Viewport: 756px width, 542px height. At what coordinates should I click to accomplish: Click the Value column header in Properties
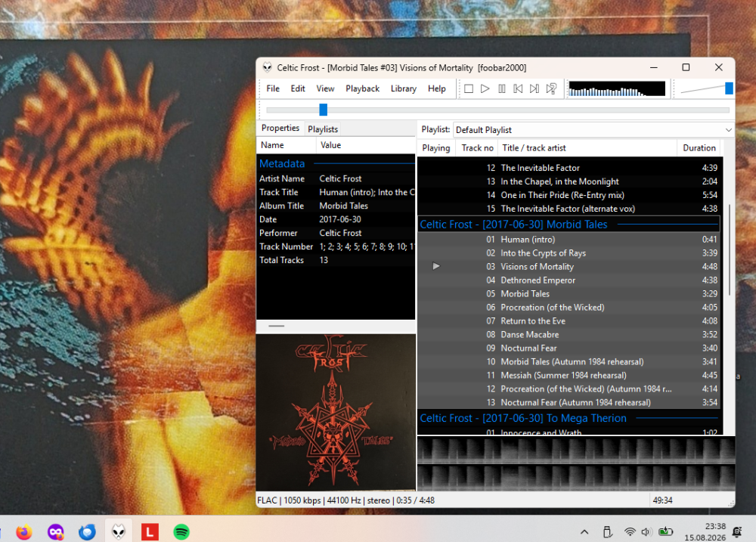tap(365, 145)
